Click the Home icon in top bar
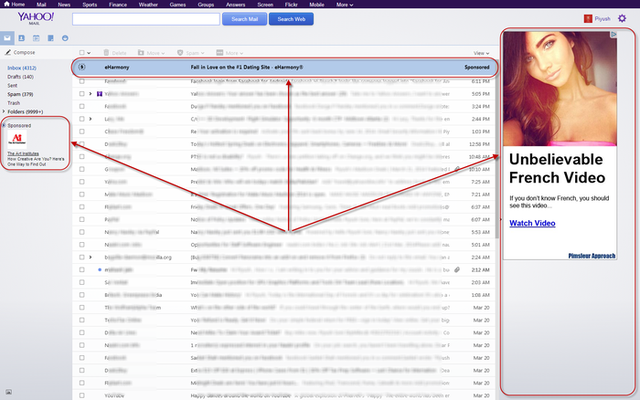Screen dimensions: 640x400 16,4
